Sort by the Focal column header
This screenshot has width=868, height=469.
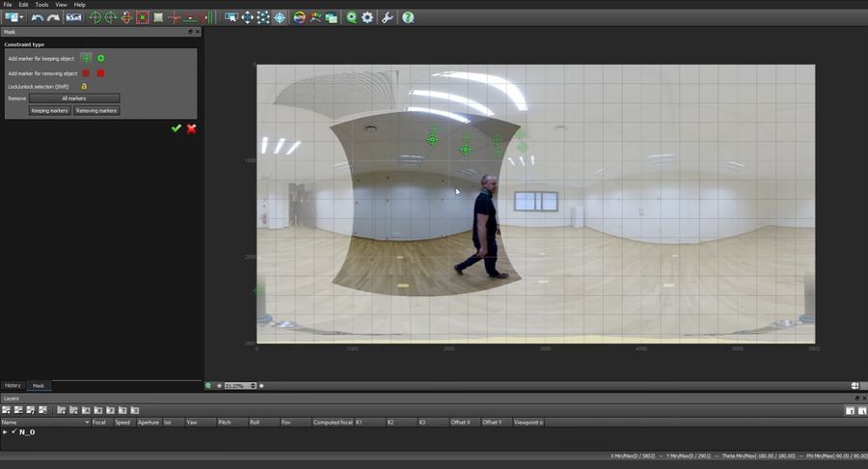(102, 423)
